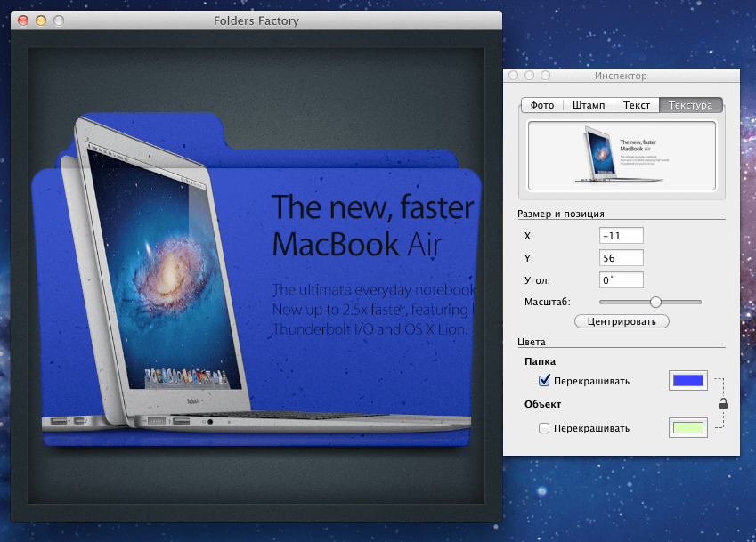Click the Инспектор window title bar
756x542 pixels.
point(621,76)
